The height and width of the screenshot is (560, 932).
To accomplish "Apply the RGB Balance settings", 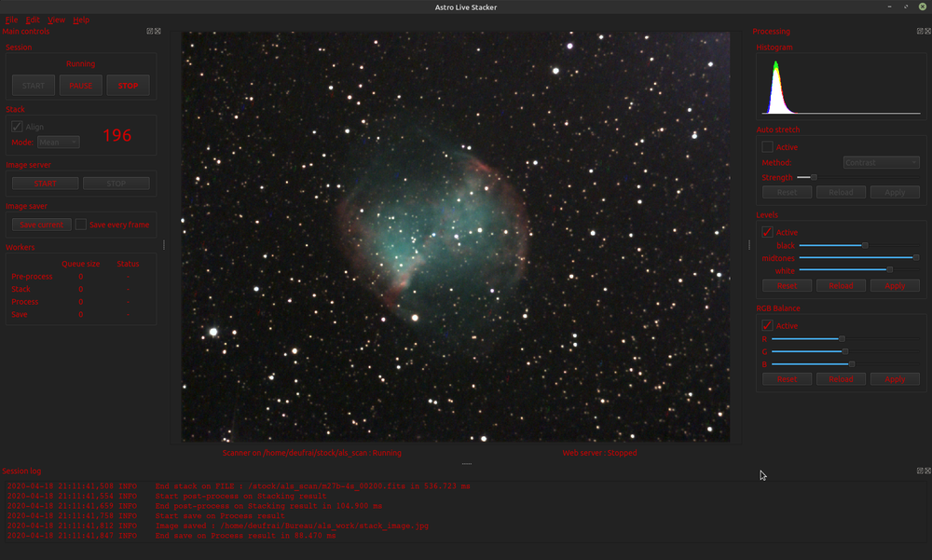I will point(895,379).
